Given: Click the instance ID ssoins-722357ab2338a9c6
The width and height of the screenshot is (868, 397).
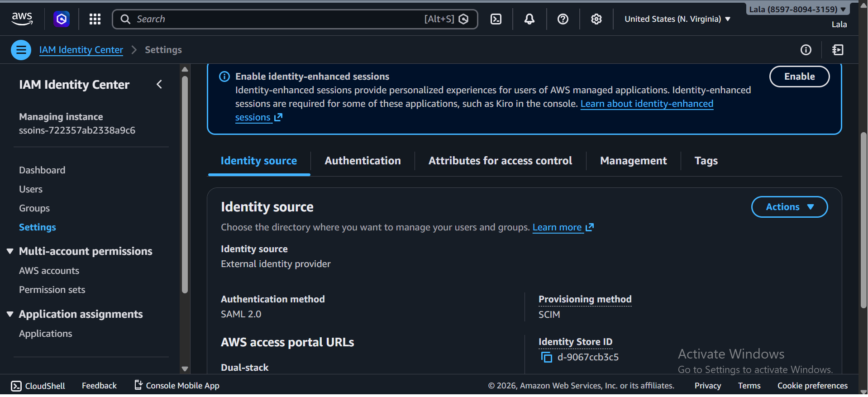Looking at the screenshot, I should [x=77, y=130].
